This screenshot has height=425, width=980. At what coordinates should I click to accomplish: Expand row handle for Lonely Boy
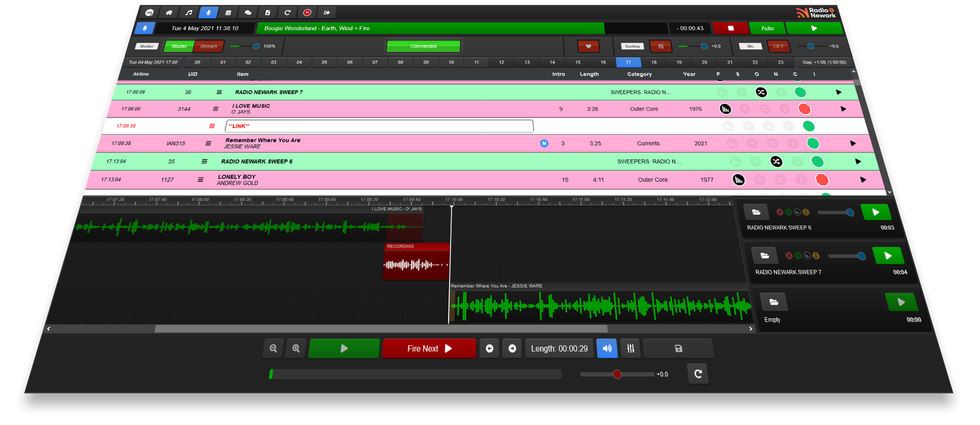(201, 180)
